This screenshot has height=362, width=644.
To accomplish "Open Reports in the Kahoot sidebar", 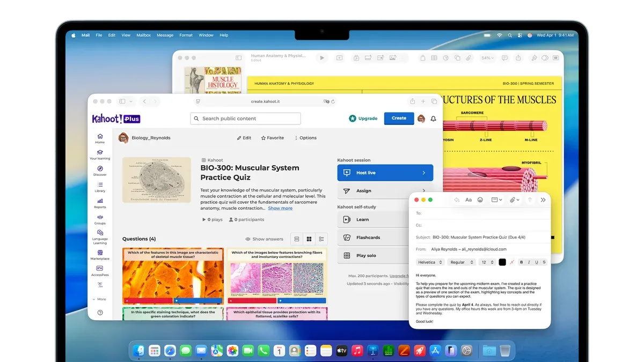I will (100, 203).
